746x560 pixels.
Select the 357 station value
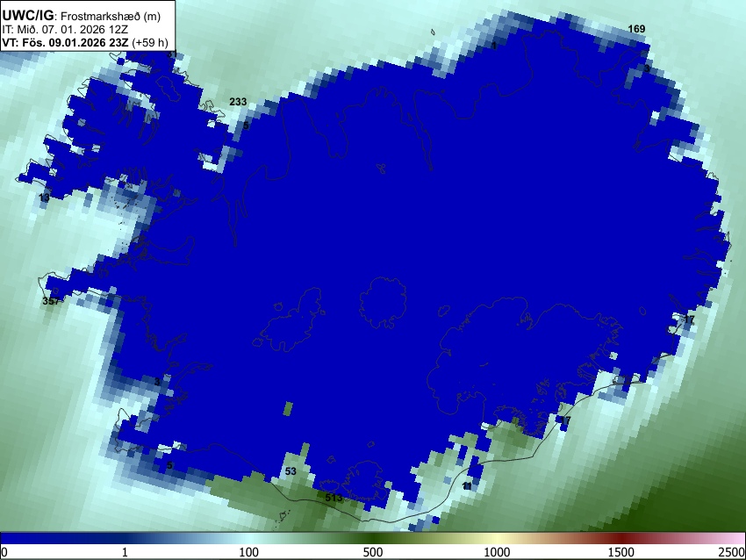(x=51, y=301)
